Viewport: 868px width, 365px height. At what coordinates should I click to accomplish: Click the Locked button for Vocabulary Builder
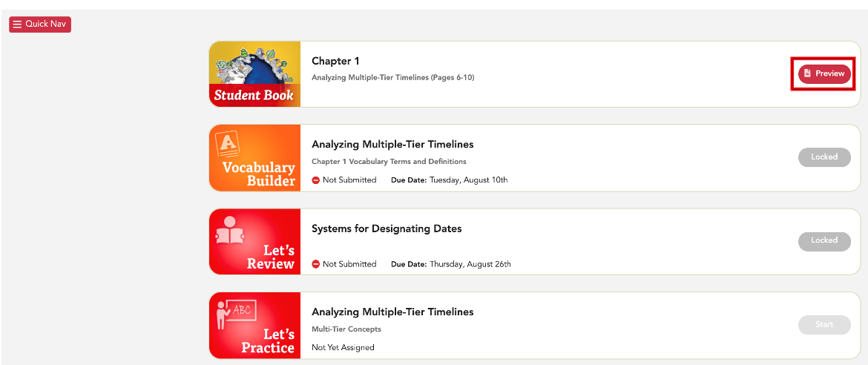[x=823, y=157]
